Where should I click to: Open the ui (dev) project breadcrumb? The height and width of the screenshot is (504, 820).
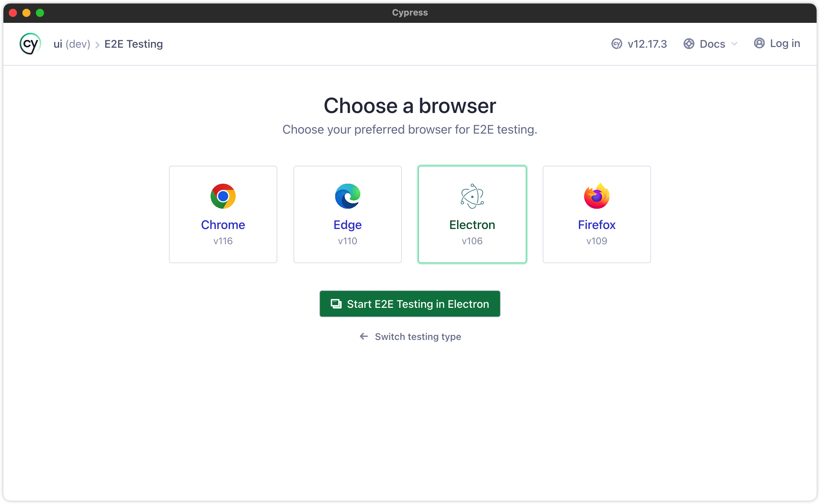click(72, 44)
